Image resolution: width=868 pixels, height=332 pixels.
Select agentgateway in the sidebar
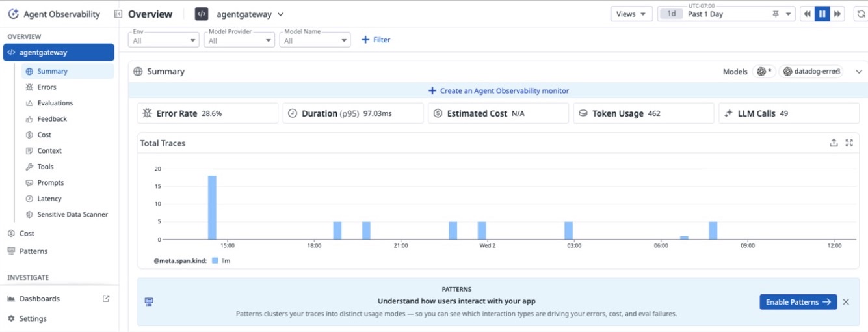(x=59, y=53)
